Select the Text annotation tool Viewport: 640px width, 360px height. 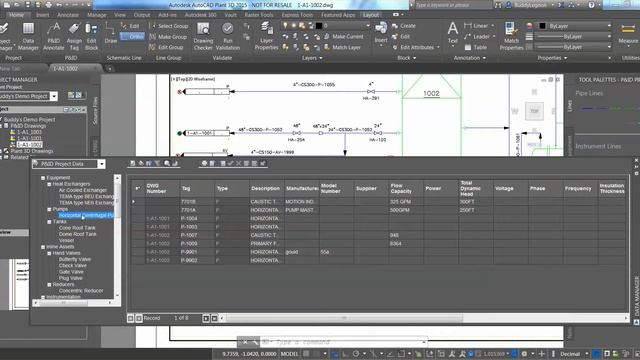click(x=453, y=33)
